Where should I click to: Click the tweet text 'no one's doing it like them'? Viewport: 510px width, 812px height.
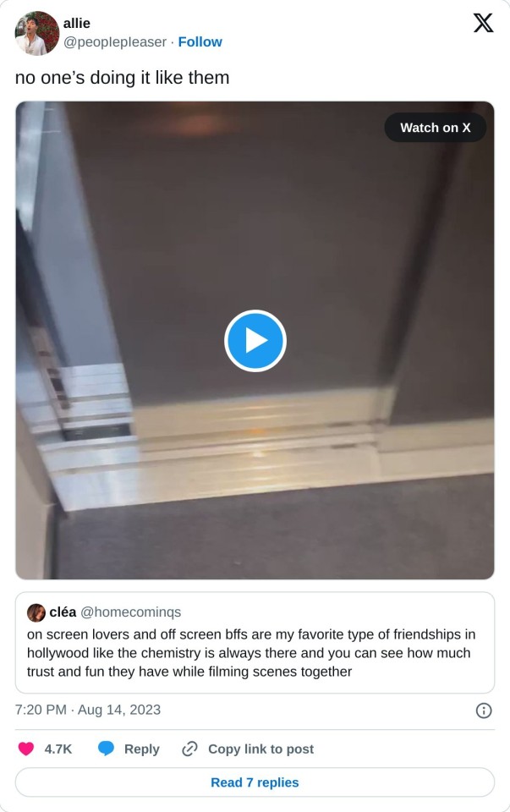(122, 78)
